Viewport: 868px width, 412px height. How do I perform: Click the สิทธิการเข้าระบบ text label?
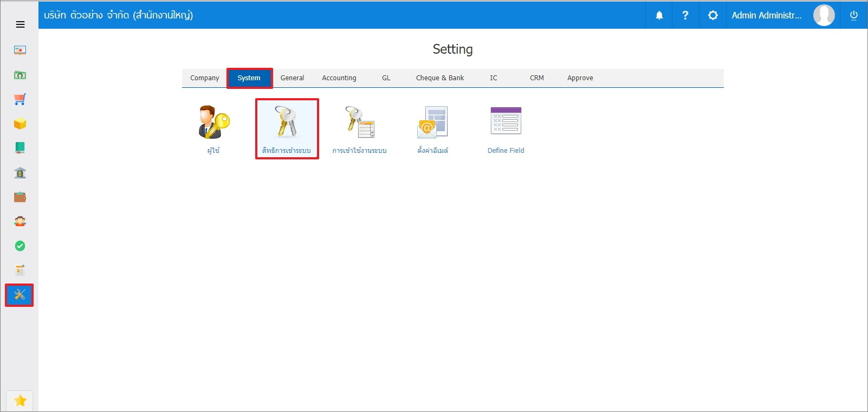[x=287, y=151]
